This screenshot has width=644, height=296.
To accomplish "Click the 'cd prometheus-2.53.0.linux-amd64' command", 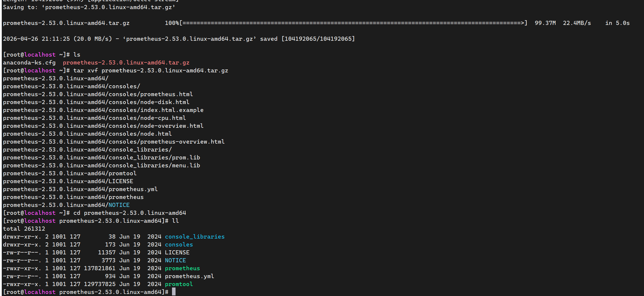I will click(129, 213).
